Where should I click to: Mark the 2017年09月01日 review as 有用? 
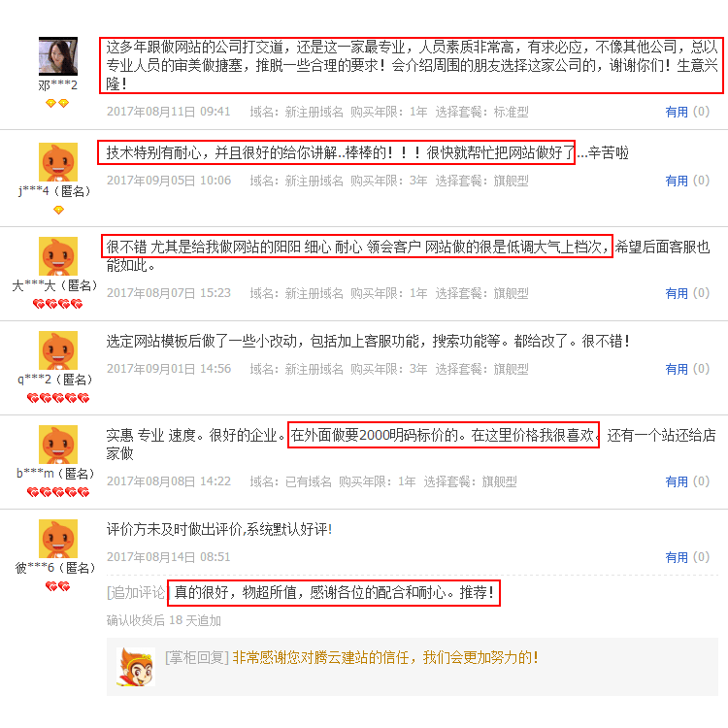coord(676,369)
